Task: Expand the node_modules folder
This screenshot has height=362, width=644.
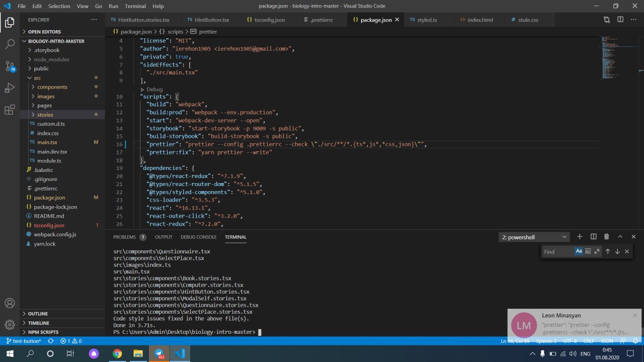Action: (63, 59)
